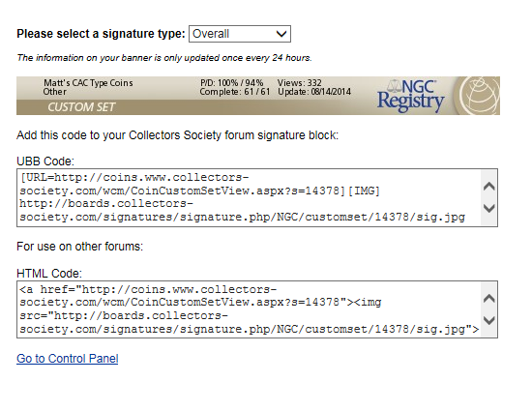Click the Update: 08/14/2014 banner text
Screen dimensions: 532x411
[x=314, y=92]
